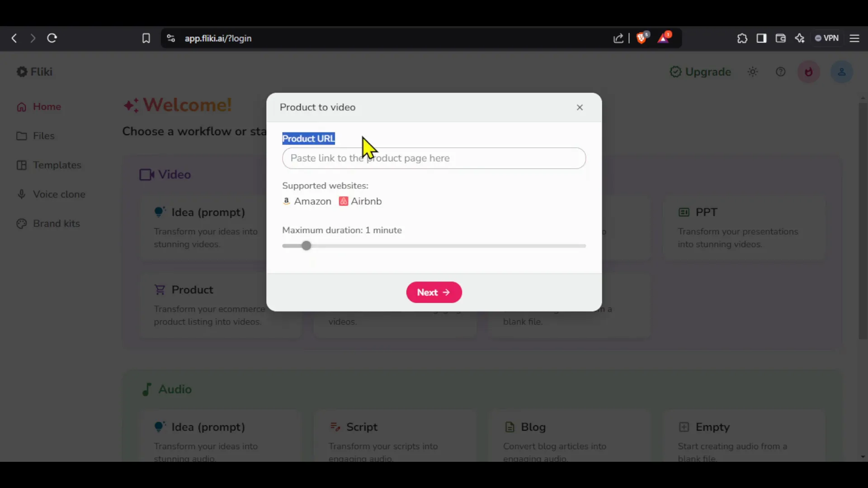Click the extensions icon in browser toolbar
This screenshot has height=488, width=868.
(742, 38)
